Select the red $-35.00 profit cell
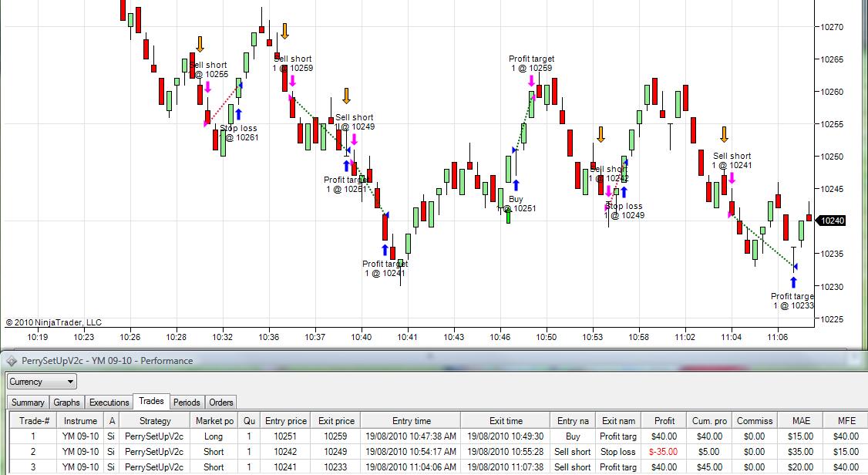The image size is (868, 475). click(x=663, y=452)
